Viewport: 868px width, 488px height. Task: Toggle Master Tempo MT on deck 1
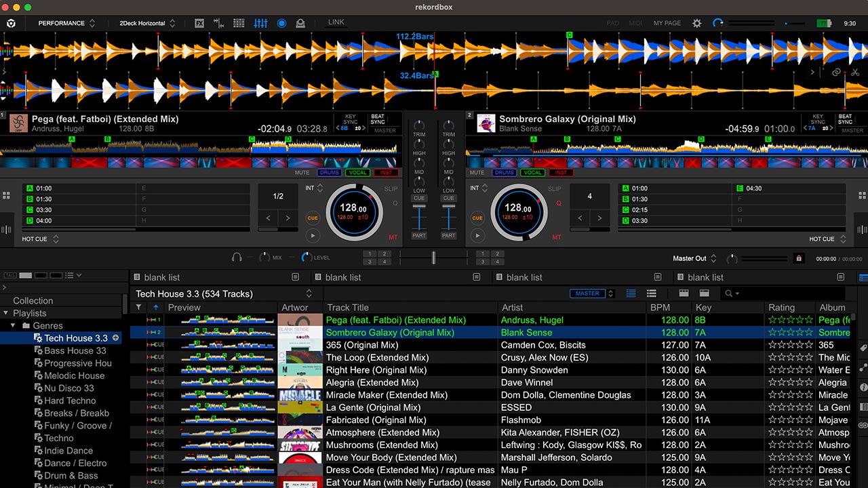pos(393,237)
